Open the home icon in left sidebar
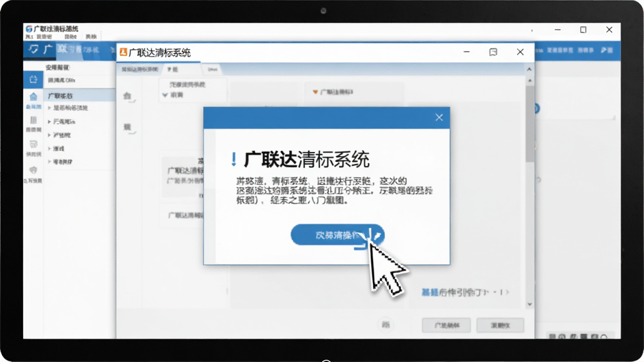 (33, 97)
